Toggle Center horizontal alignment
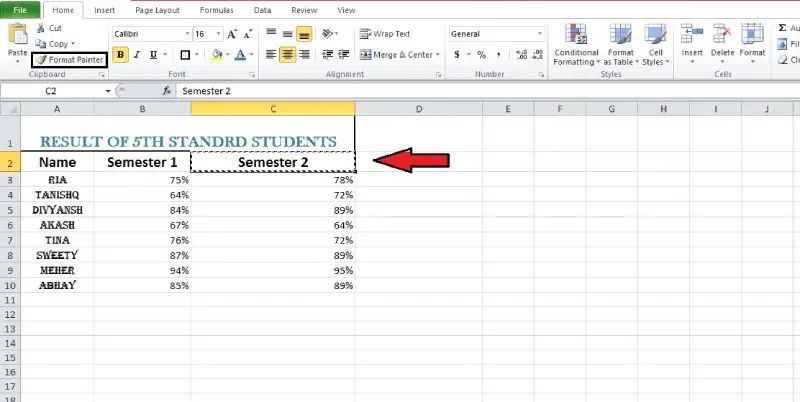Image resolution: width=800 pixels, height=402 pixels. point(288,55)
